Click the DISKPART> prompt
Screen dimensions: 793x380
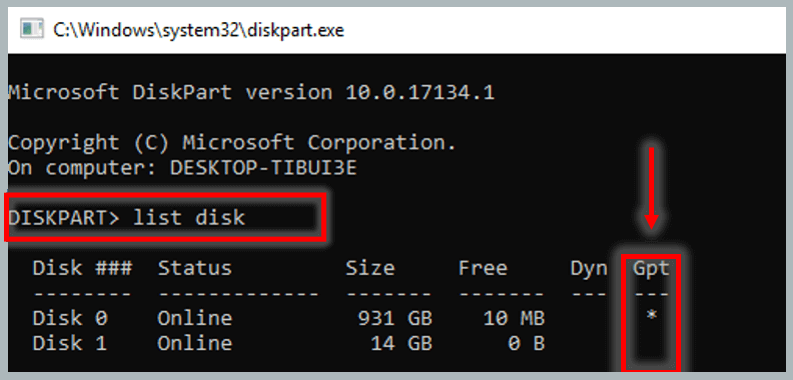coord(64,218)
